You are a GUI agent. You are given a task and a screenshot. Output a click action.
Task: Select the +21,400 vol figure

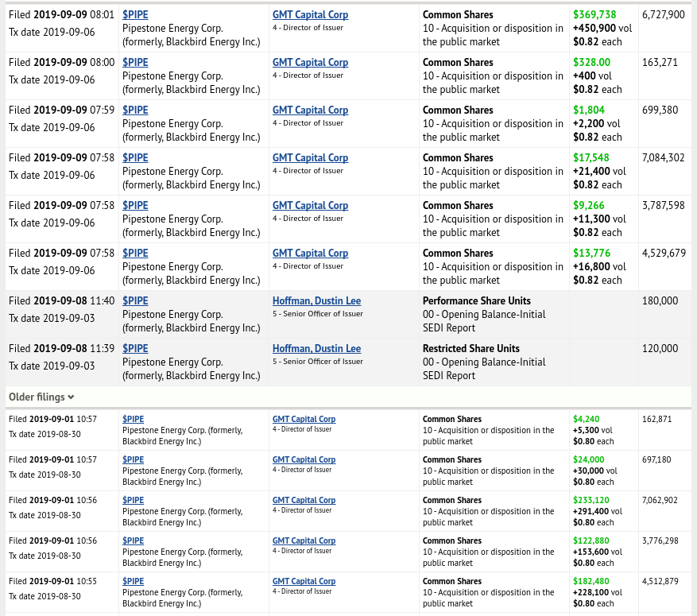599,171
